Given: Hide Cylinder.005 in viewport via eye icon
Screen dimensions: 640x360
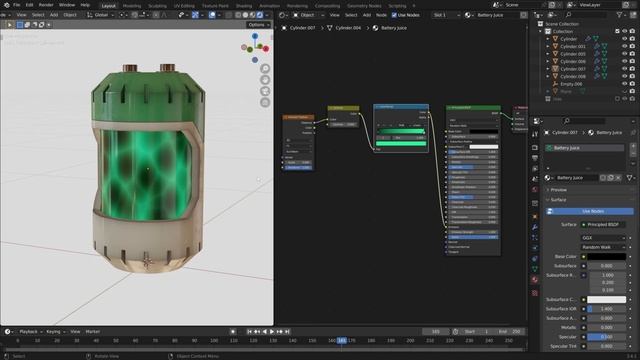Looking at the screenshot, I should [x=624, y=54].
